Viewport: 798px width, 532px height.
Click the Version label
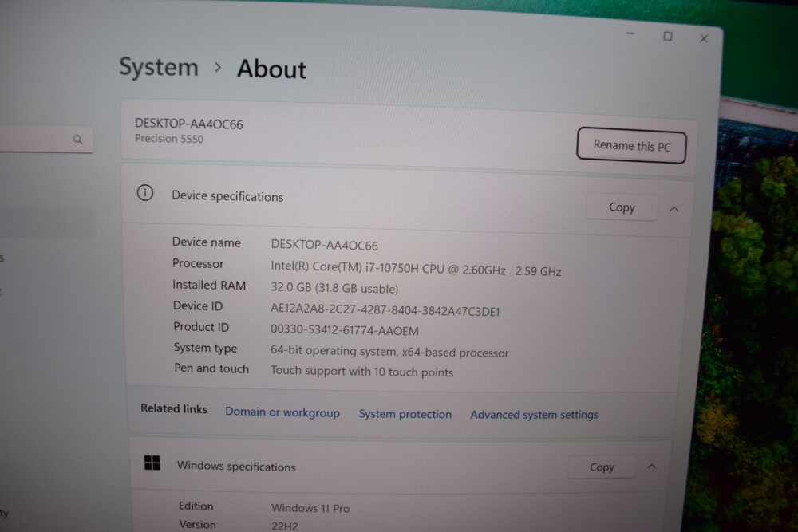197,524
